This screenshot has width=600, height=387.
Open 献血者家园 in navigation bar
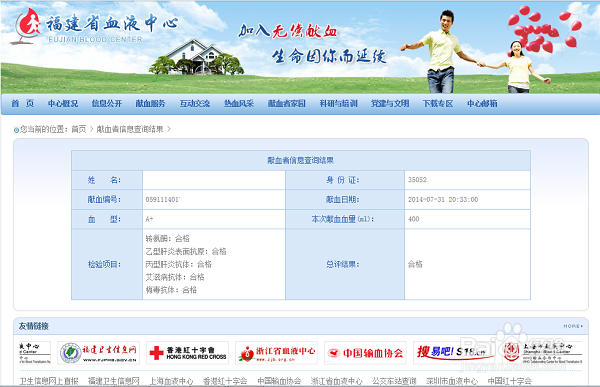point(287,103)
